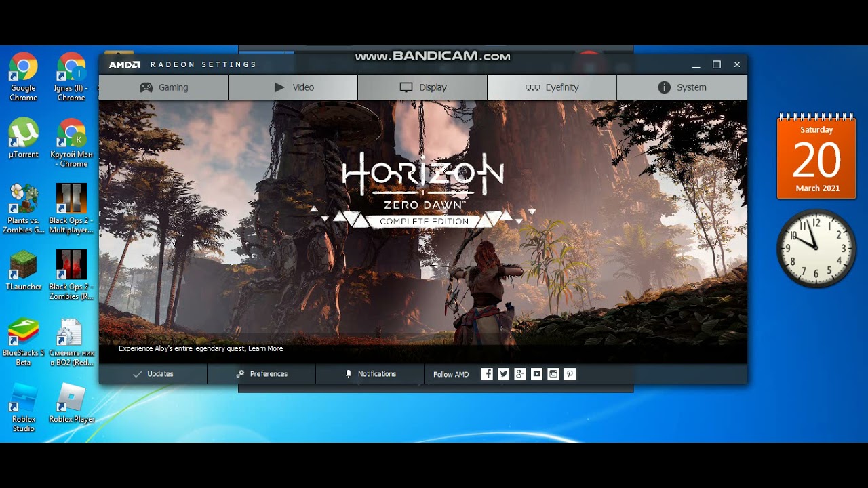The image size is (868, 488).
Task: Select the Plants vs. Zombies shortcut
Action: (x=23, y=209)
